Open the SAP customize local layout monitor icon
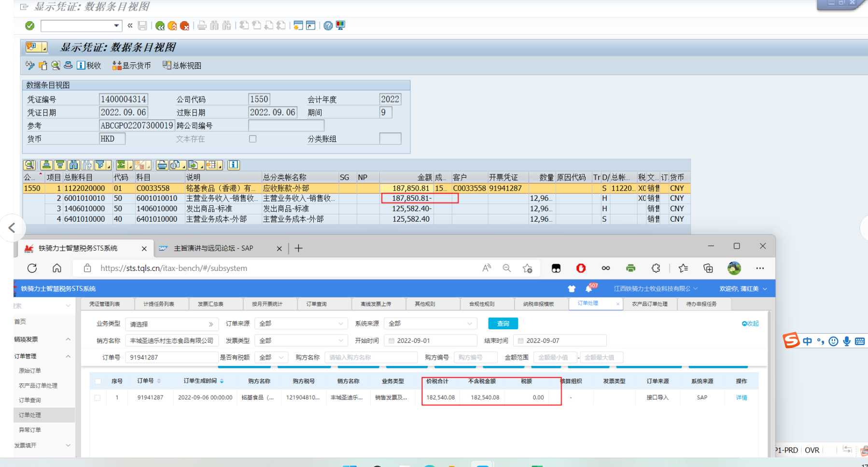This screenshot has height=467, width=868. 340,26
